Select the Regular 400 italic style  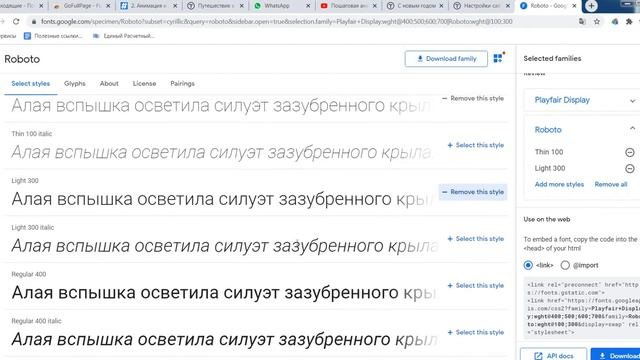pos(476,333)
